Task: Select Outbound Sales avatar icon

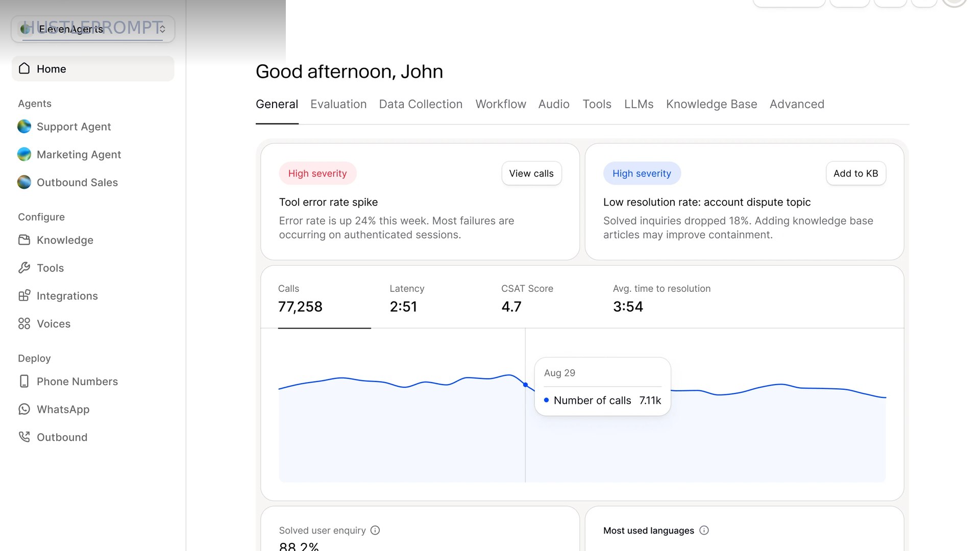Action: pos(24,182)
